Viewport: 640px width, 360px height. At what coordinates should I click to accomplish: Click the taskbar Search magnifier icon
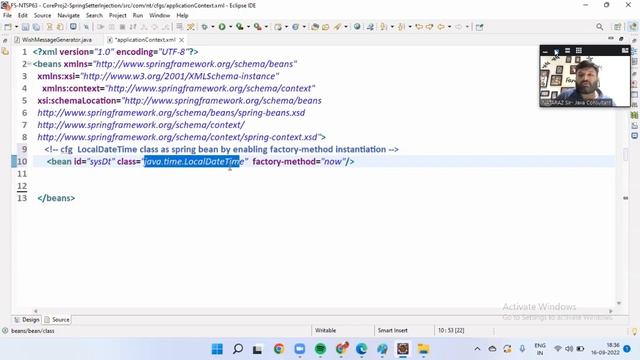238,349
